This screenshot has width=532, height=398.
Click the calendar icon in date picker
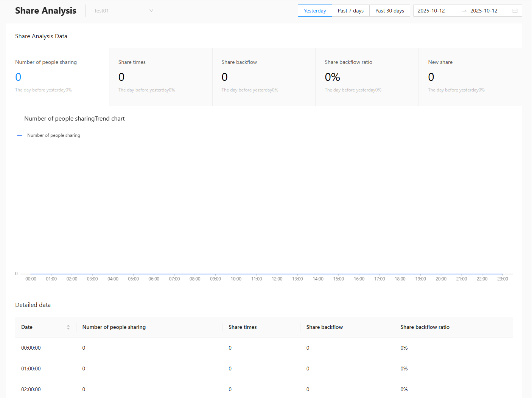[x=515, y=11]
